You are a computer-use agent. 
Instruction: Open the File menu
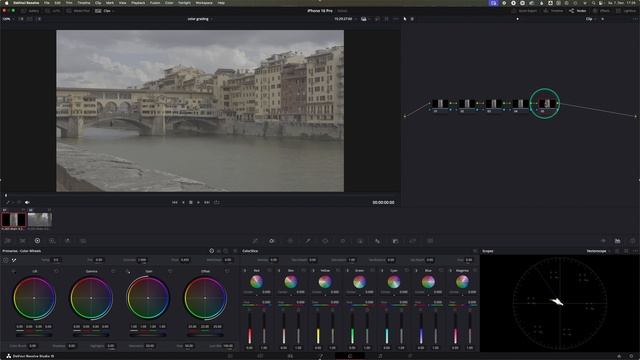click(47, 3)
